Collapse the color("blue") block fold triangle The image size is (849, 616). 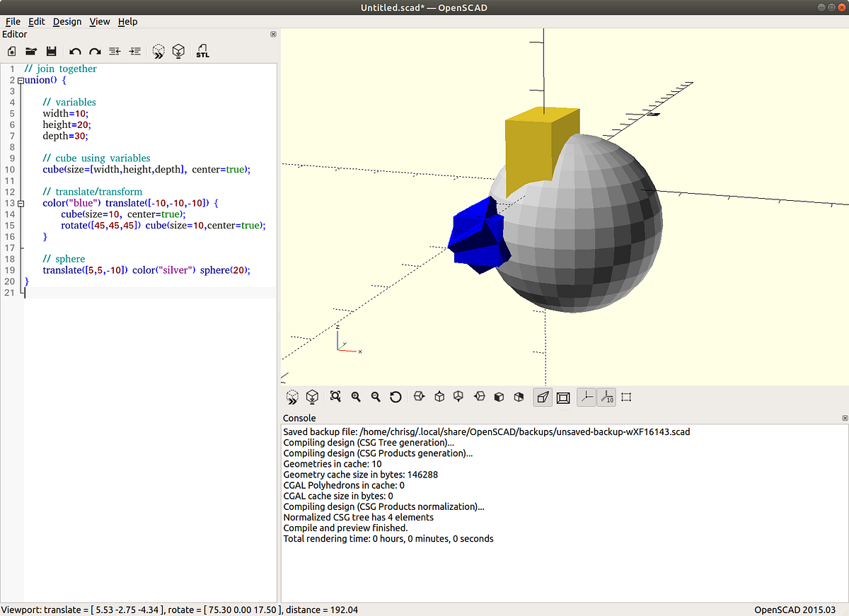tap(21, 203)
